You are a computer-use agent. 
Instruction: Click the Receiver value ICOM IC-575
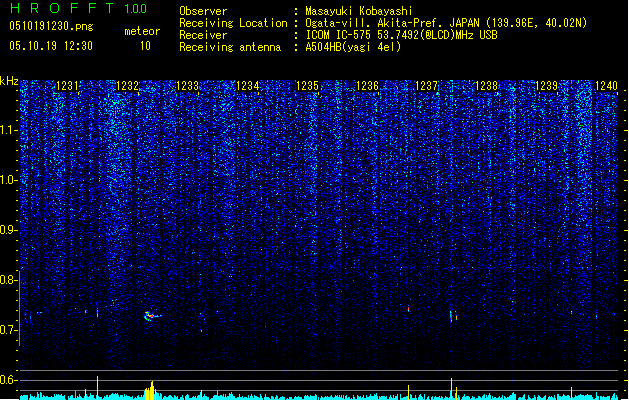pos(338,35)
